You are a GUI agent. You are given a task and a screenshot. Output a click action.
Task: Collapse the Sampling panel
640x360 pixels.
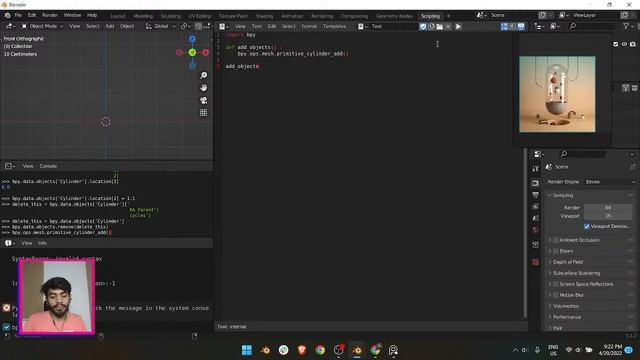(562, 196)
